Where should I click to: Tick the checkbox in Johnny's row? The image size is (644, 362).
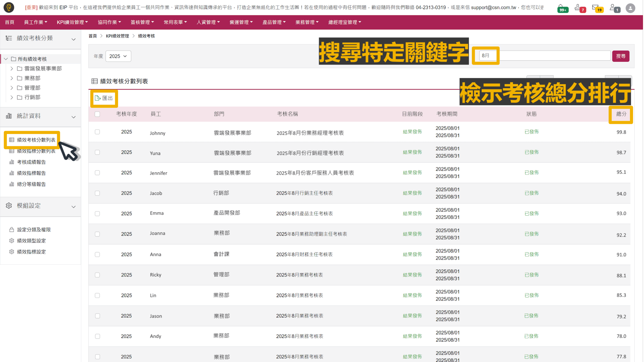97,132
